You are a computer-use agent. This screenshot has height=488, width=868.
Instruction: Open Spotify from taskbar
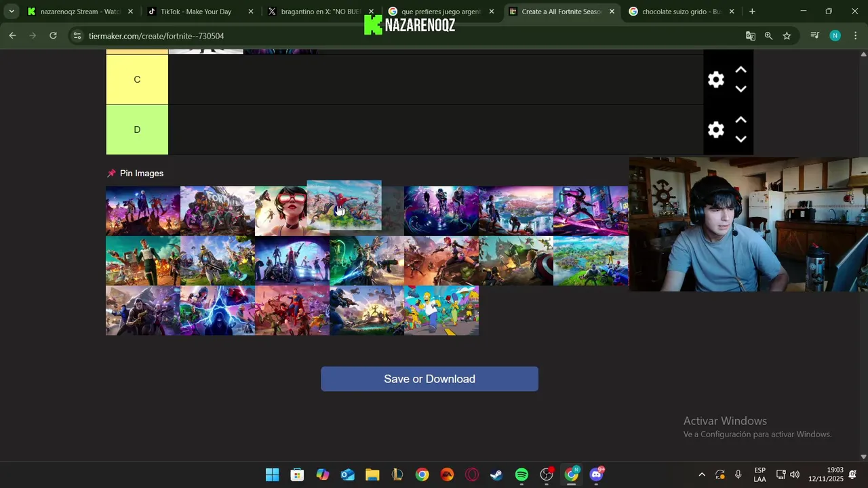point(521,474)
